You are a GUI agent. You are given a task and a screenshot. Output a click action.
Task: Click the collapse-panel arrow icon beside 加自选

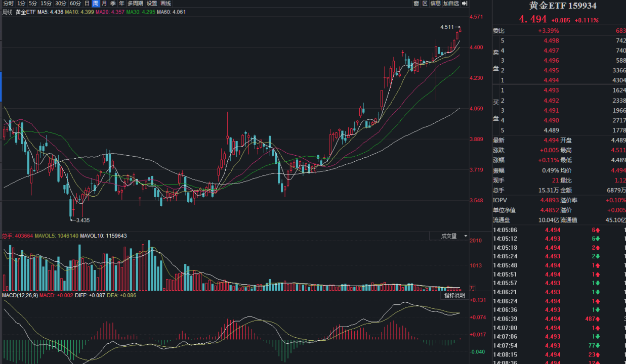pos(464,4)
